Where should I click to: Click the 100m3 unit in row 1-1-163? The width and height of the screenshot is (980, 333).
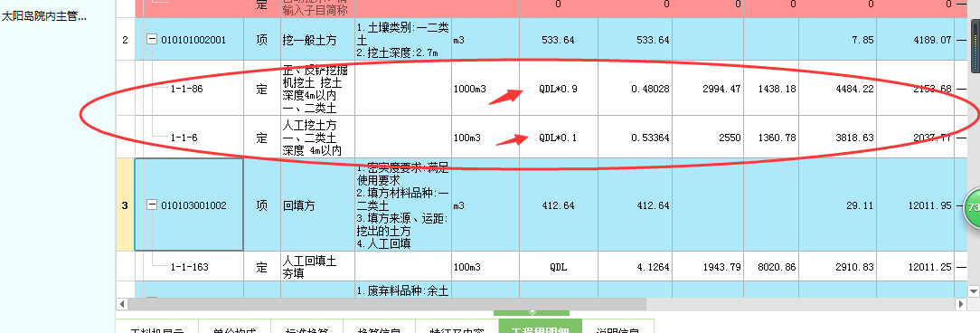tap(485, 267)
